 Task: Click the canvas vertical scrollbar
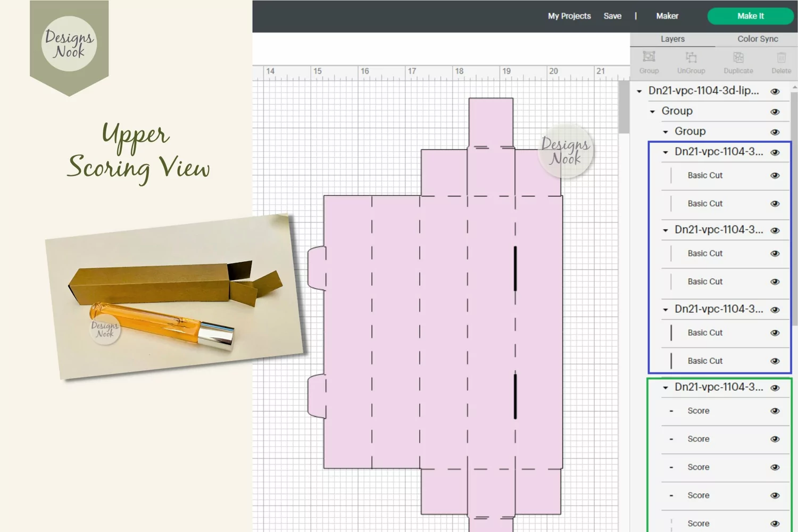pyautogui.click(x=624, y=107)
